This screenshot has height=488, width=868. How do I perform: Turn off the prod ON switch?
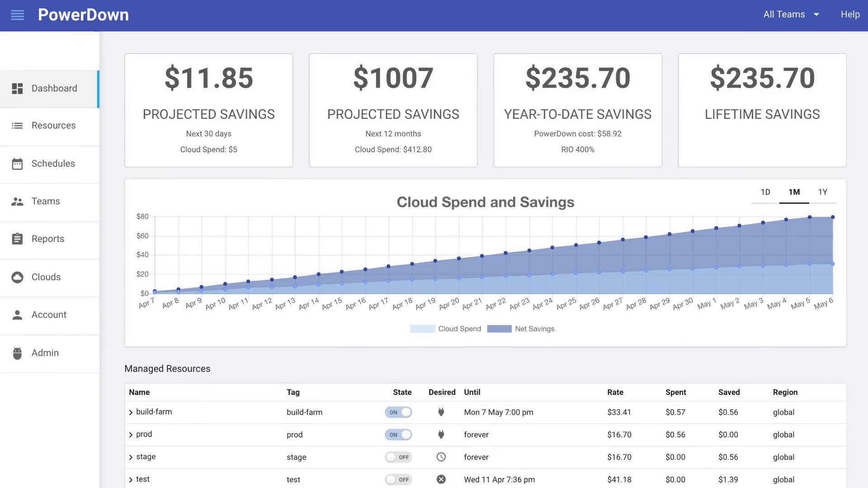[x=398, y=435]
